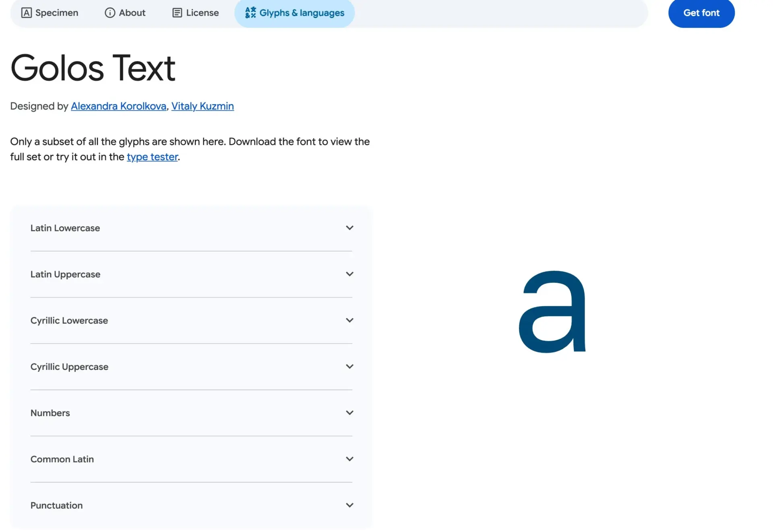Click the Specimen tab's boxed A icon
The image size is (773, 532).
(27, 13)
